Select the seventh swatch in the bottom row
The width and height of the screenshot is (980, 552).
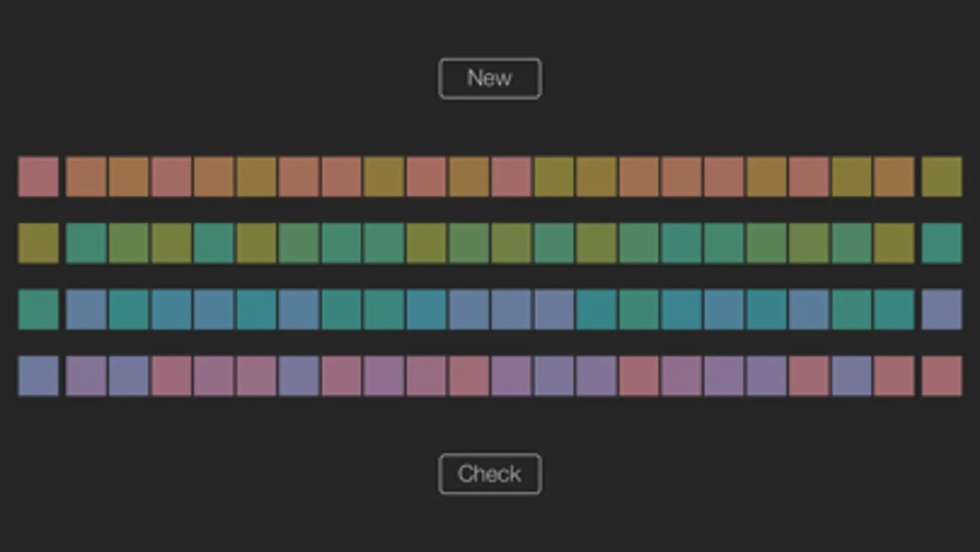(x=299, y=376)
